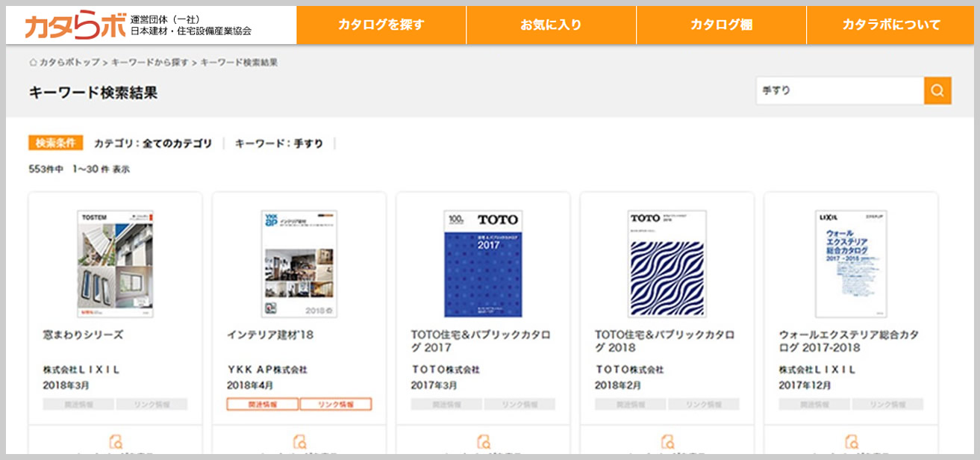Screen dimensions: 980x460
Task: Open the TOTO 2017 blue catalog cover
Action: click(x=483, y=264)
